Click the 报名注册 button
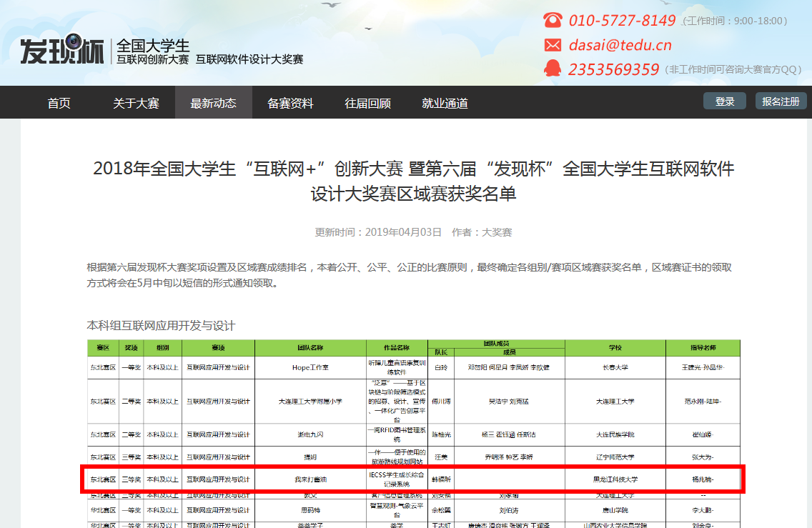The height and width of the screenshot is (528, 812). point(781,101)
